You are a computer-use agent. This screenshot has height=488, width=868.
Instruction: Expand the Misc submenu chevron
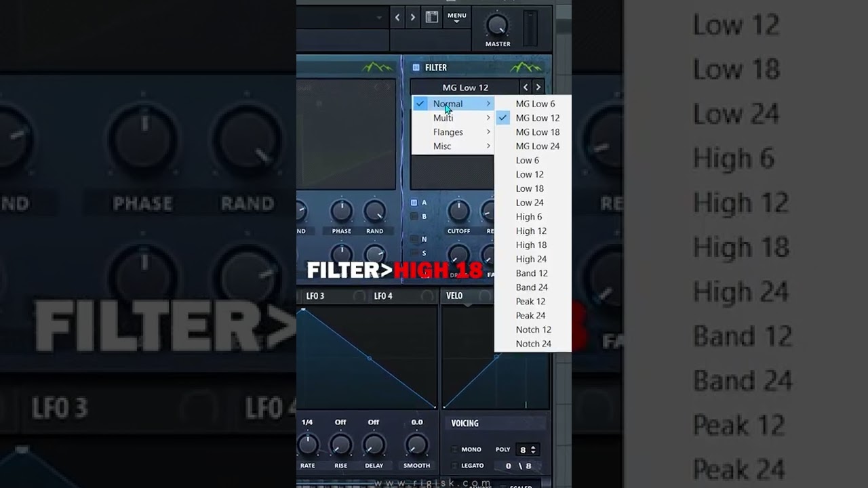[488, 146]
